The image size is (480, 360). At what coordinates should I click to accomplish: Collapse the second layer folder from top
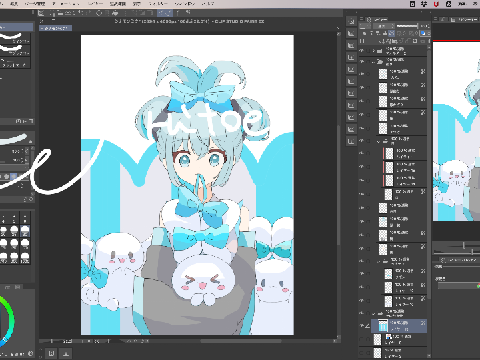point(373,62)
